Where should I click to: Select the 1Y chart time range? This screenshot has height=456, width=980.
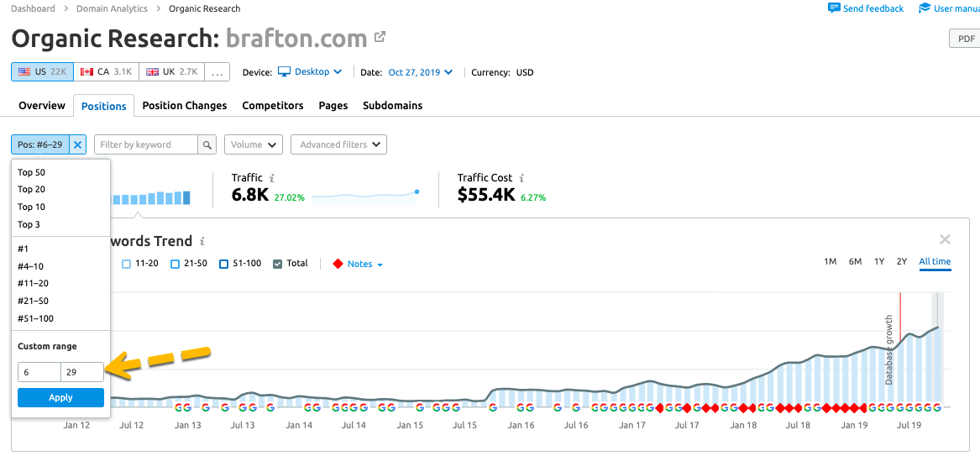pyautogui.click(x=878, y=262)
